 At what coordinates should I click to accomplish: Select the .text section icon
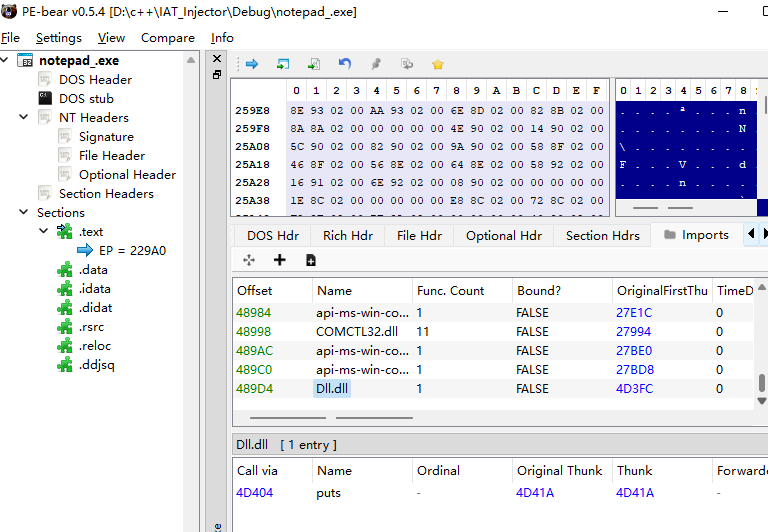coord(64,231)
